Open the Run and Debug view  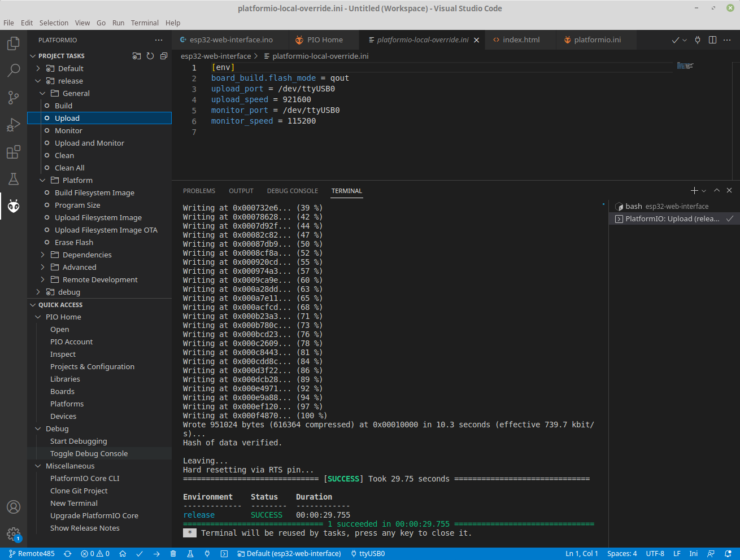(x=14, y=125)
